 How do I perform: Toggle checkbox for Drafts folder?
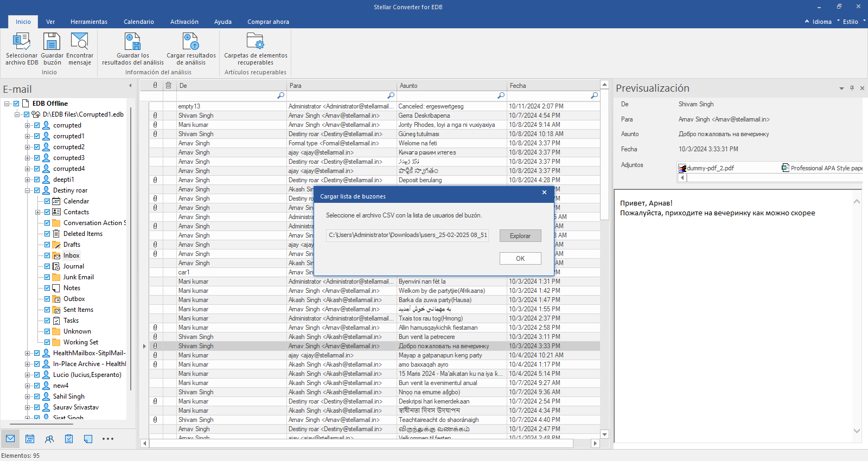coord(47,245)
